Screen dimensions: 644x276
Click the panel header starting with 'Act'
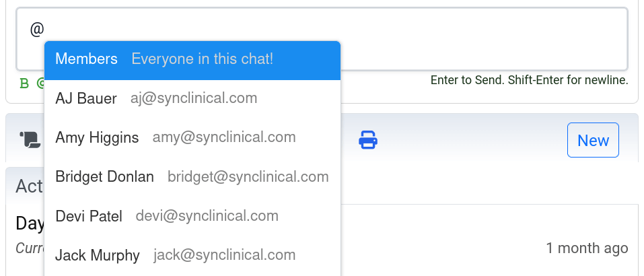(x=29, y=186)
